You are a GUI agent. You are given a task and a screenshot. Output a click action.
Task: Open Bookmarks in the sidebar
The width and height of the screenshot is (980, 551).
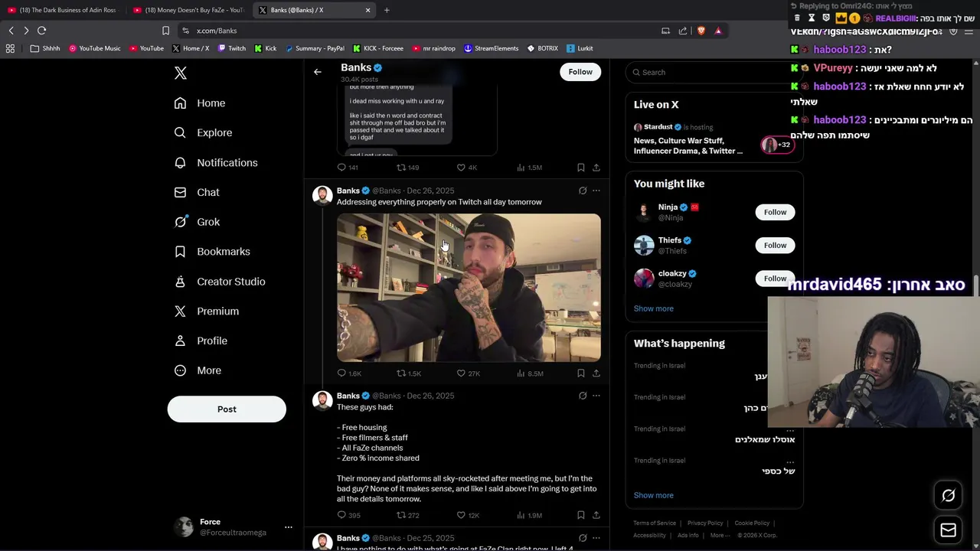pyautogui.click(x=212, y=251)
